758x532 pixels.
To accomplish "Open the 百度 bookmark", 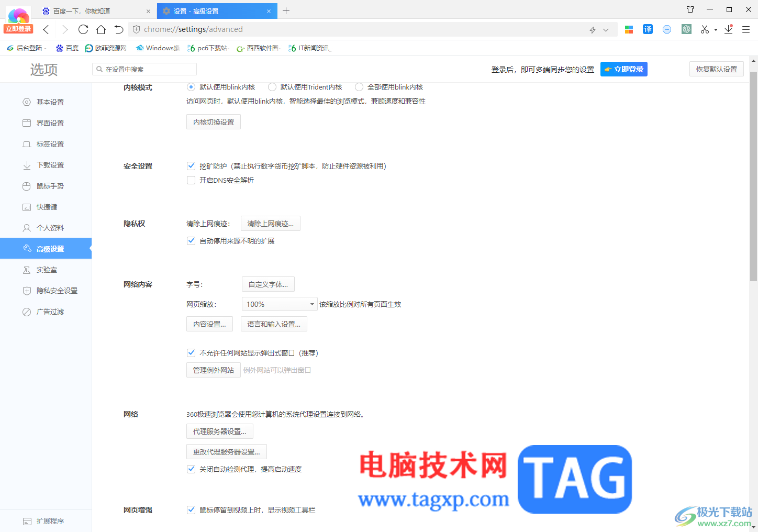I will click(68, 48).
